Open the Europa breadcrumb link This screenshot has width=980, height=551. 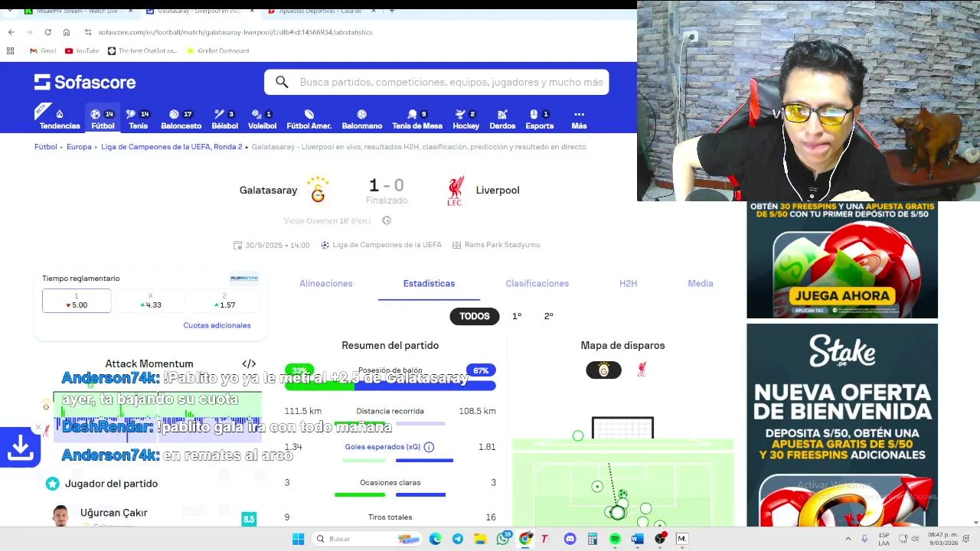pos(79,147)
